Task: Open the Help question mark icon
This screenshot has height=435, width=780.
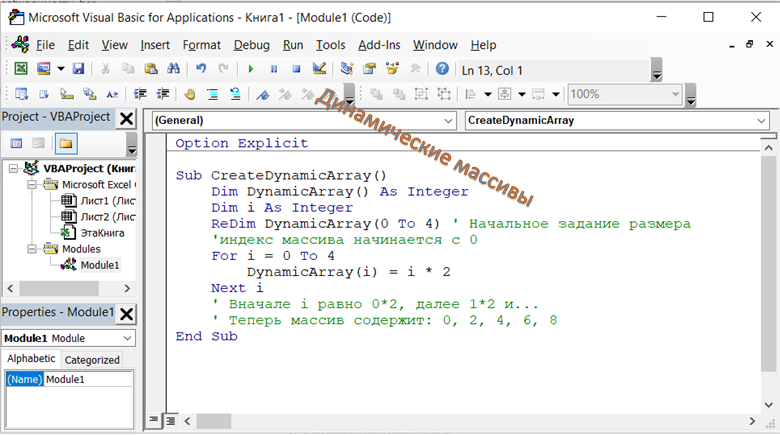Action: (x=442, y=69)
